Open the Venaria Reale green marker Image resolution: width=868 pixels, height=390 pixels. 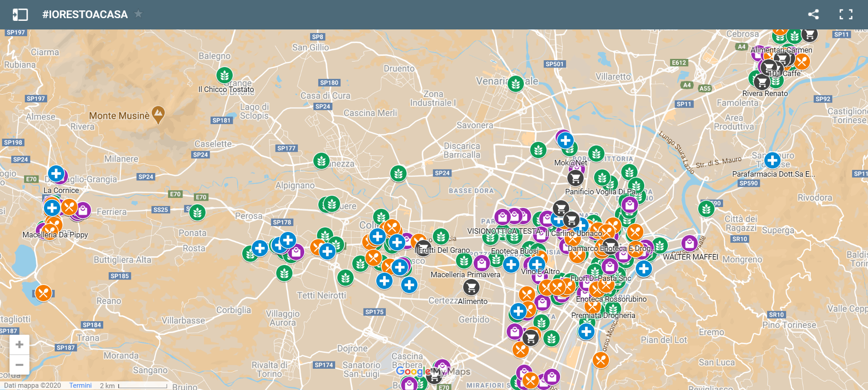(x=515, y=83)
